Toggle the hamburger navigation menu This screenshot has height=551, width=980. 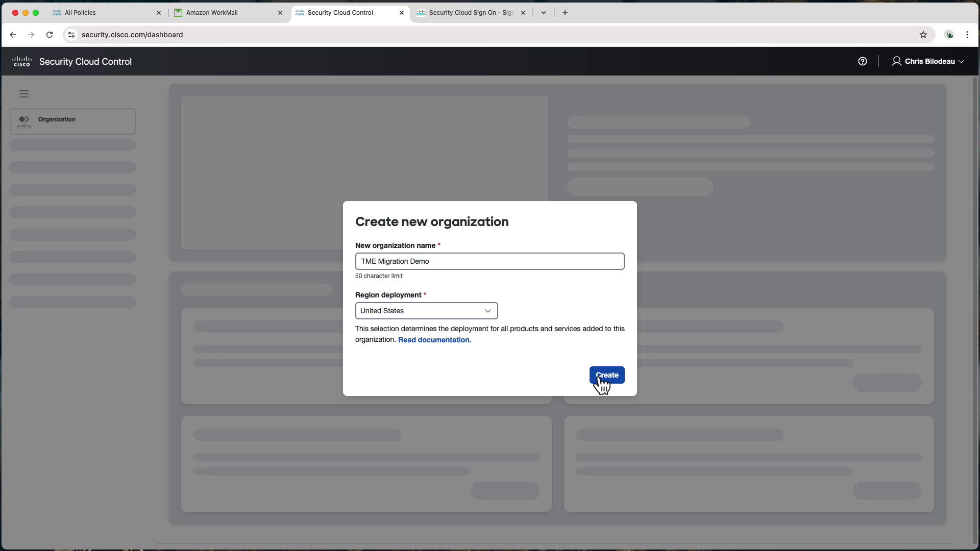click(24, 94)
